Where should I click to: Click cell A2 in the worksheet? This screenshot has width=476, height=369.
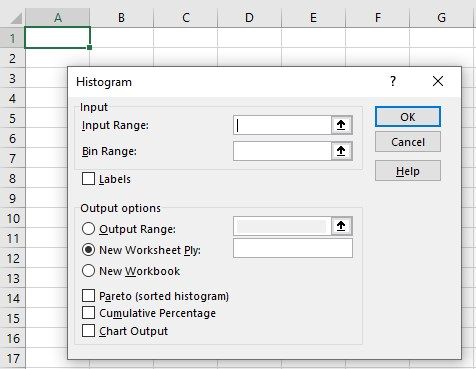pyautogui.click(x=58, y=58)
